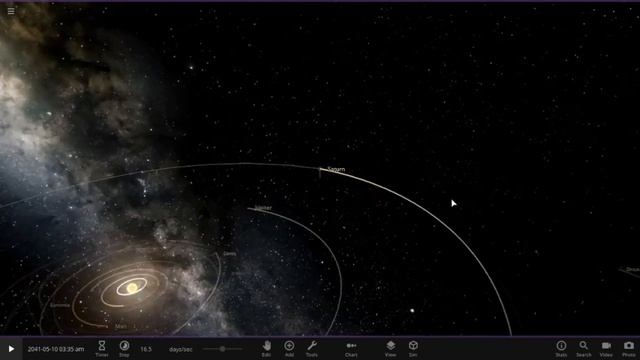
Task: Open the Timer hourglass tool
Action: tap(102, 349)
